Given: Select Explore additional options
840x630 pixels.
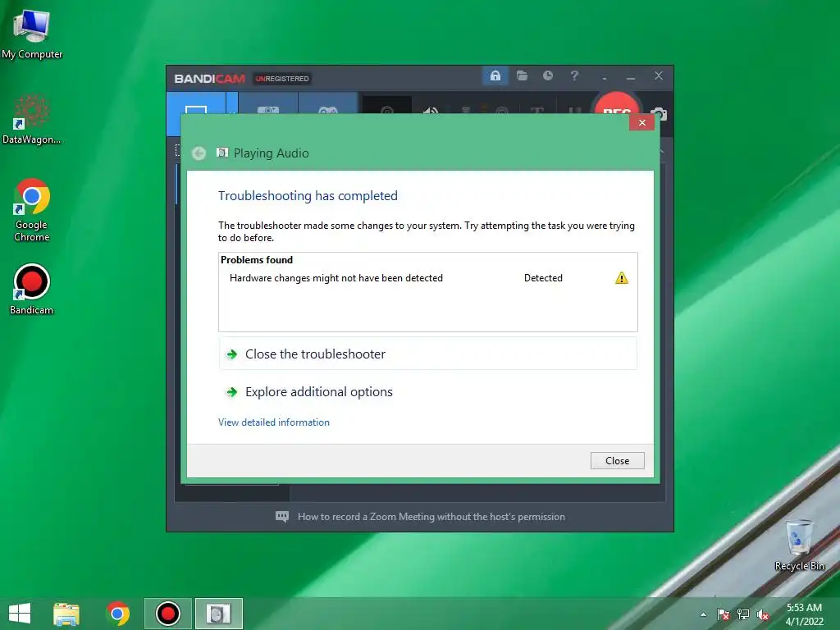Looking at the screenshot, I should (427, 392).
